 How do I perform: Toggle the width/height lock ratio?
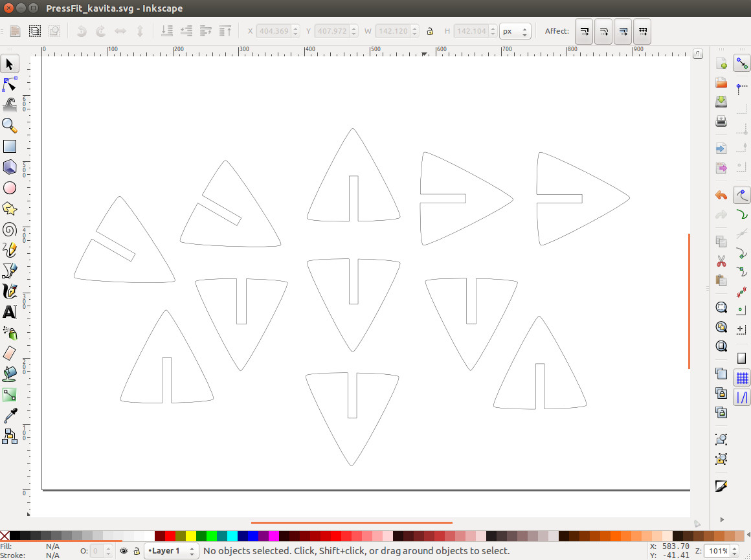430,31
